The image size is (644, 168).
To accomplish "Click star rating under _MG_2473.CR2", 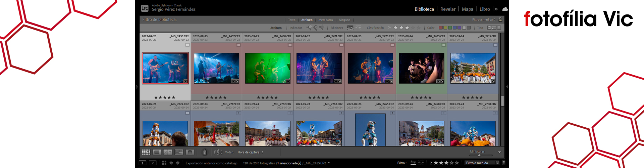I will (x=370, y=97).
